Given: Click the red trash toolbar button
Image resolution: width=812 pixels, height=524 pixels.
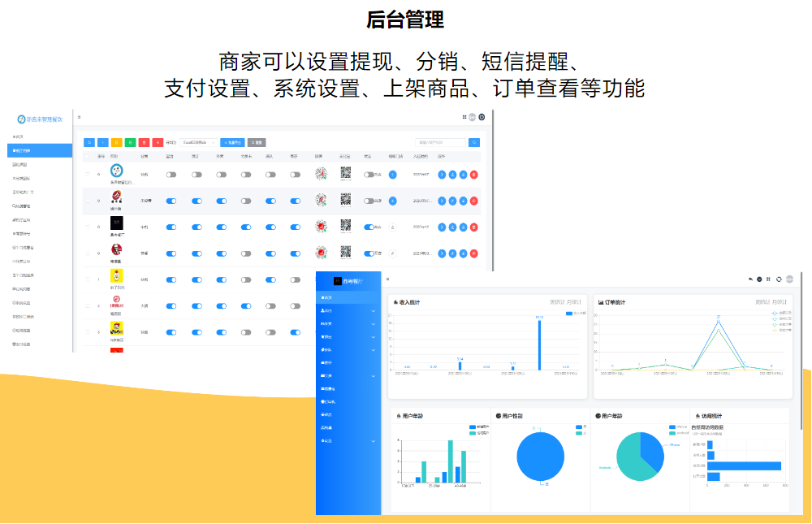Looking at the screenshot, I should click(144, 142).
